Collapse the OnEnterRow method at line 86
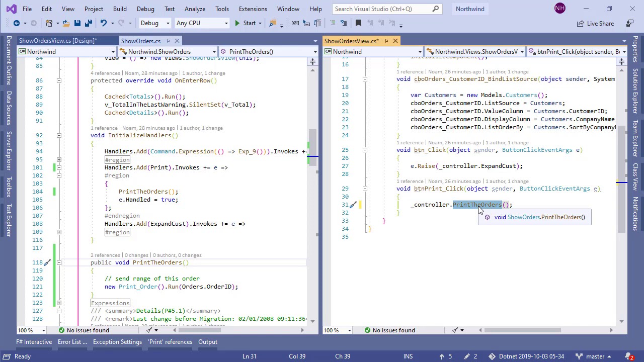Screen dimensions: 644x362 tap(59, 80)
